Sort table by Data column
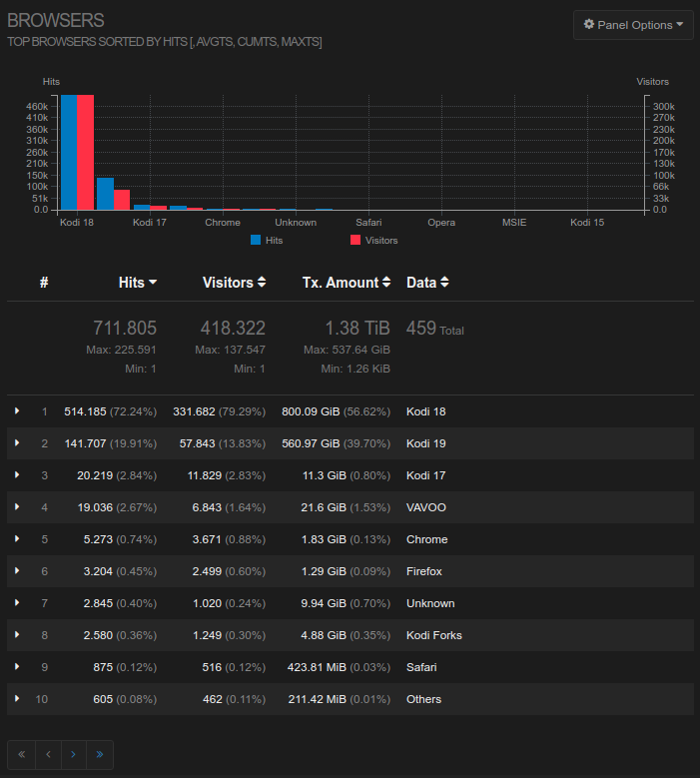 pos(427,283)
